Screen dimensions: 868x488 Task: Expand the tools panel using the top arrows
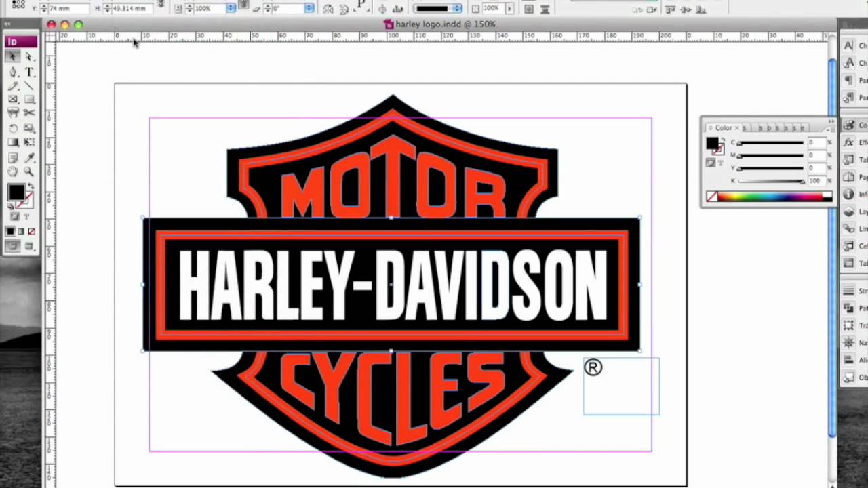pos(7,24)
